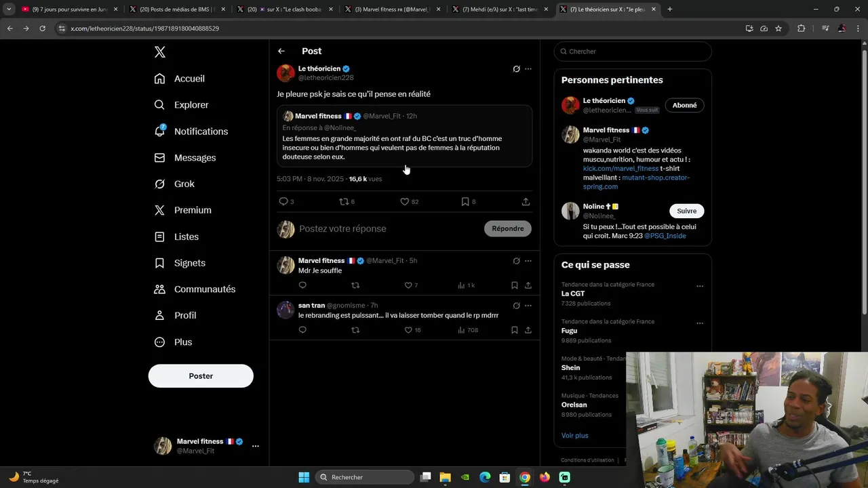
Task: Open options for La CGT trend
Action: [x=700, y=286]
